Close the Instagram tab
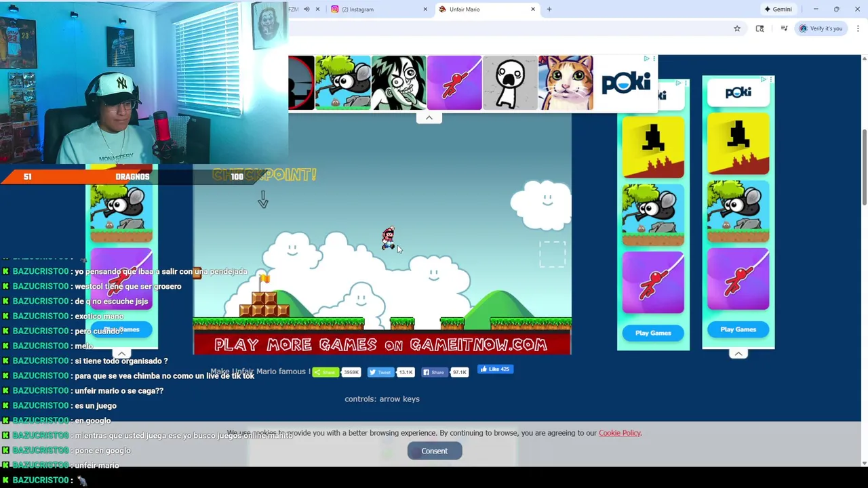The width and height of the screenshot is (868, 488). (425, 9)
